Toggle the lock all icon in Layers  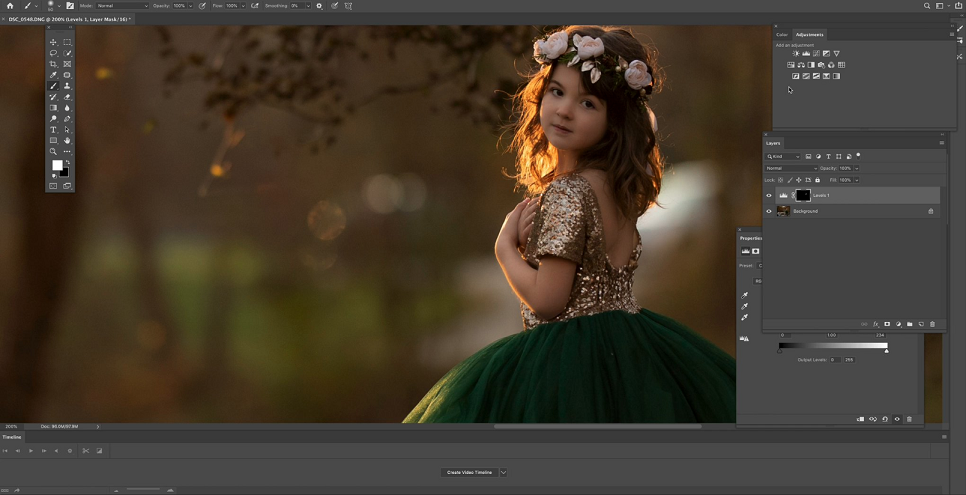pyautogui.click(x=818, y=180)
